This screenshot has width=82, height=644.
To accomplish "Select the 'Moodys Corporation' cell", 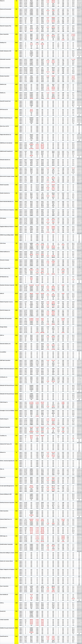I will [7, 76].
